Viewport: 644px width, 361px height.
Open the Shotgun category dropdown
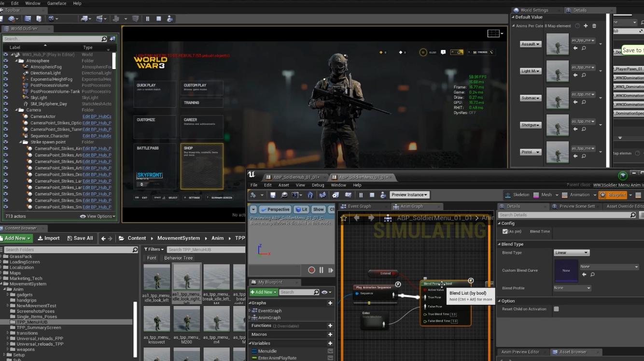531,125
